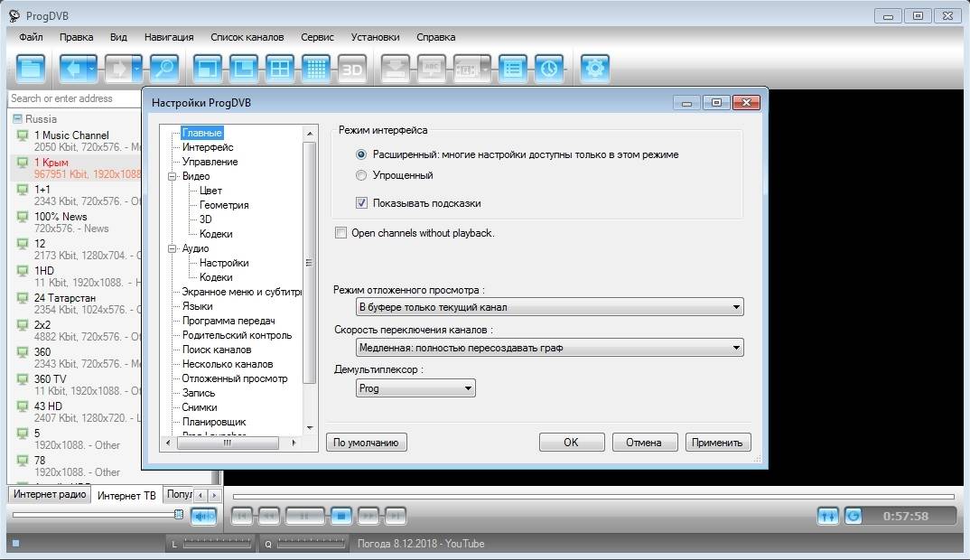Click the ABC subtitles toolbar icon

tap(432, 69)
